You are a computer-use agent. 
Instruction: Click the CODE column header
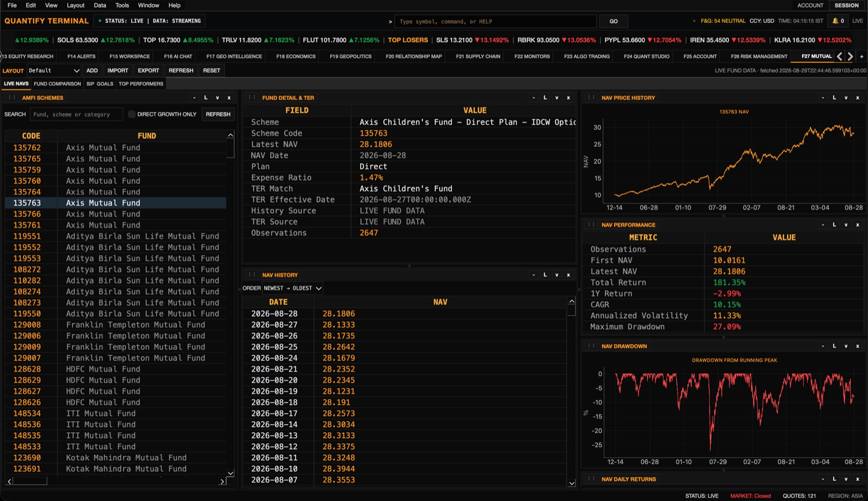pos(31,136)
